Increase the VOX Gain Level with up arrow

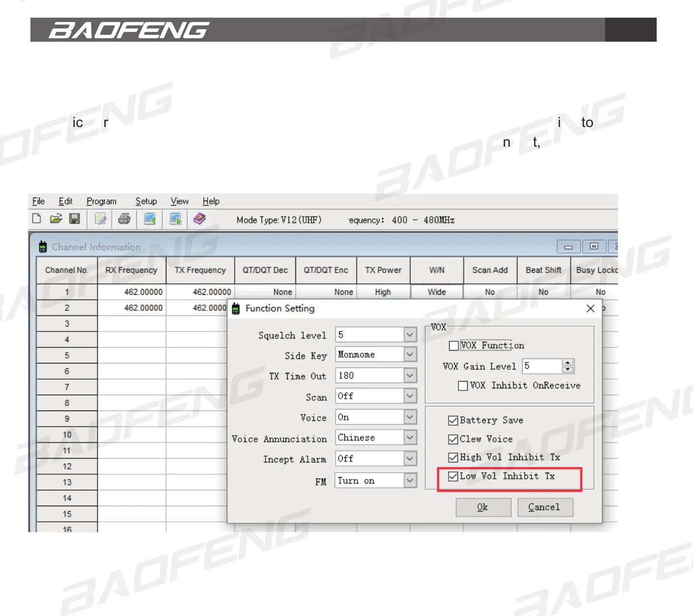[568, 363]
